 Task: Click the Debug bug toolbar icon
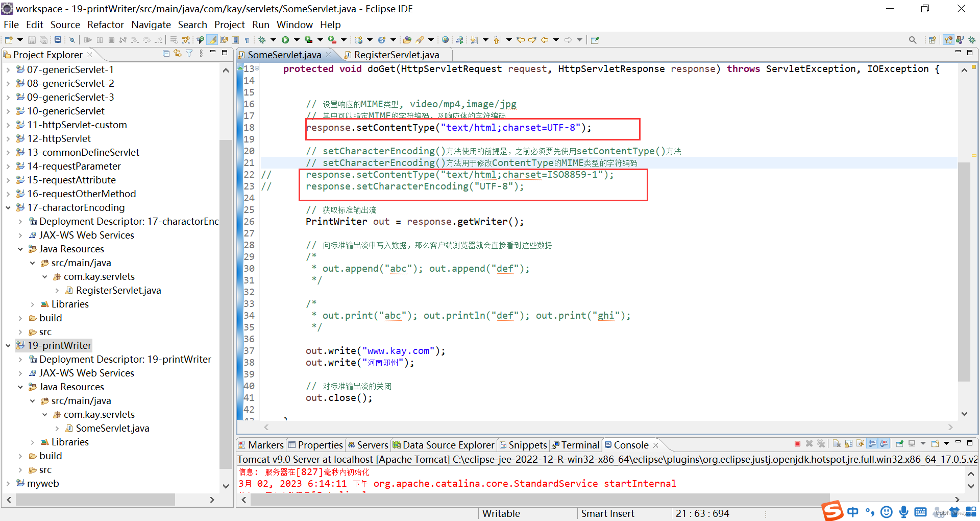tap(262, 40)
